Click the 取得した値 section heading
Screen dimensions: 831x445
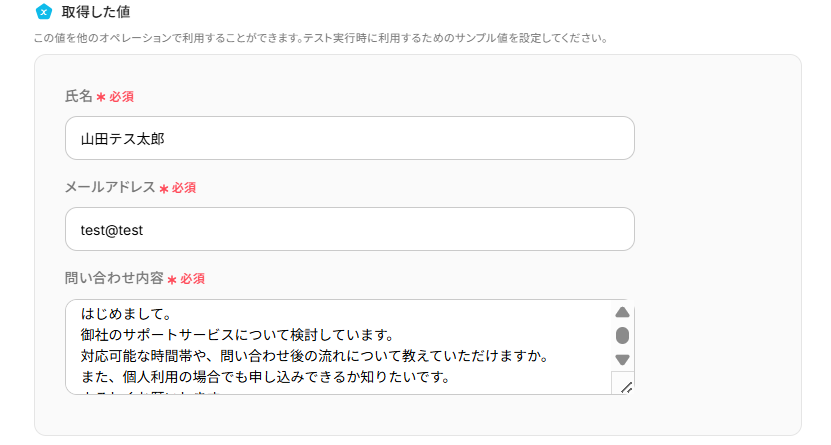pyautogui.click(x=95, y=12)
